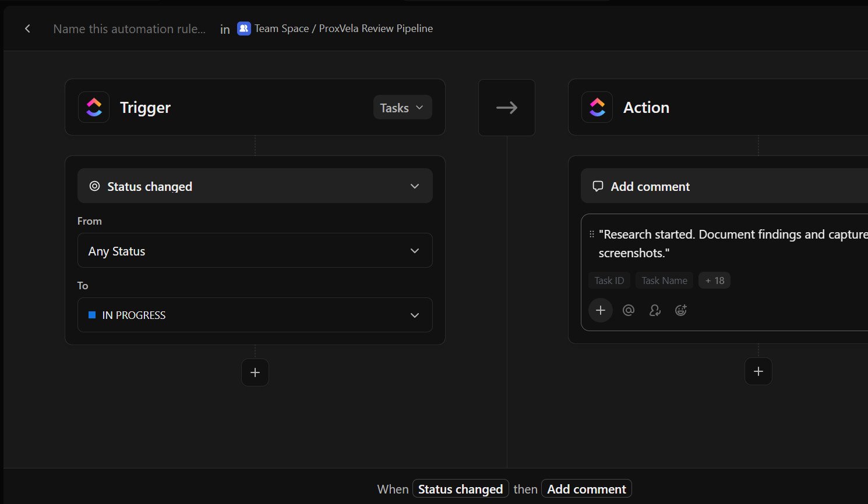This screenshot has height=504, width=868.
Task: Click the ClickUp logo in Action card
Action: coord(597,107)
